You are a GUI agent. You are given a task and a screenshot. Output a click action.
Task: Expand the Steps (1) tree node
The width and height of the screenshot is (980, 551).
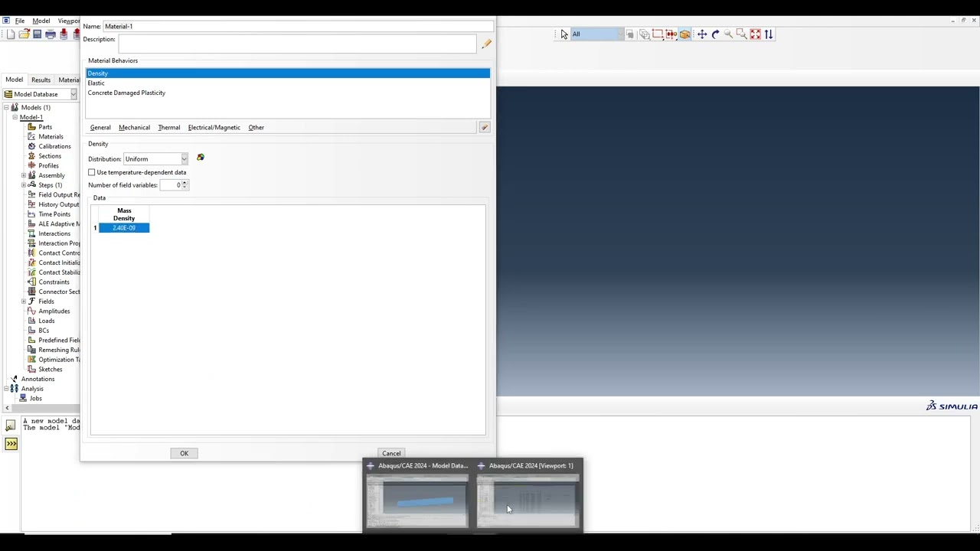coord(24,185)
